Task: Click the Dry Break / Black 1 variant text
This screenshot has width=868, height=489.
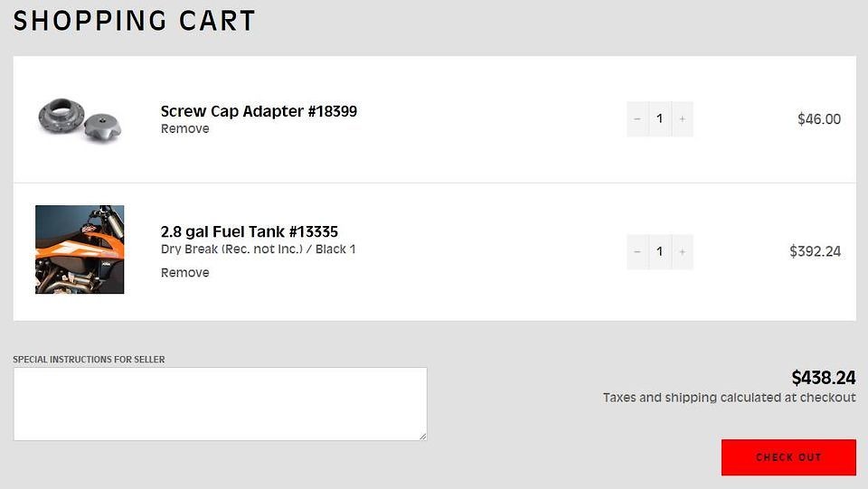Action: click(x=258, y=249)
